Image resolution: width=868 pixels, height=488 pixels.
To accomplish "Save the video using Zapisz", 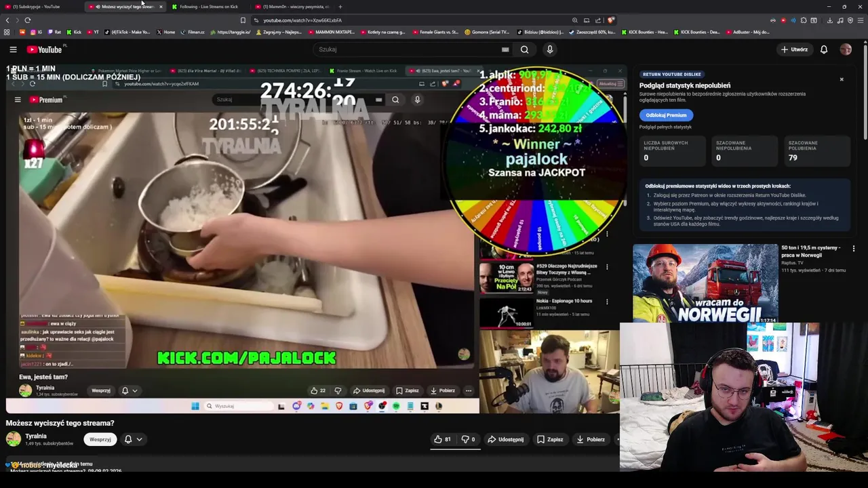I will pyautogui.click(x=550, y=439).
